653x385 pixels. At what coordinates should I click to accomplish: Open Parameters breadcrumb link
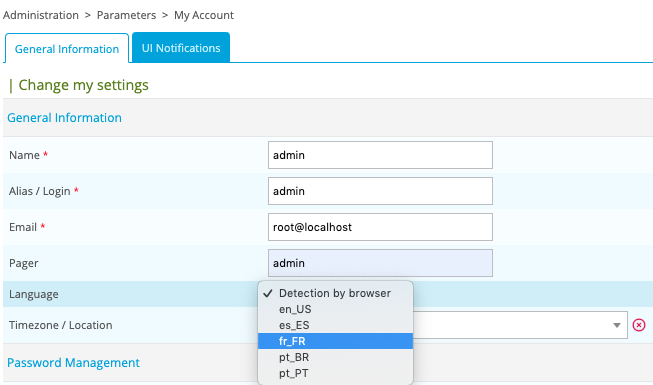[x=126, y=15]
